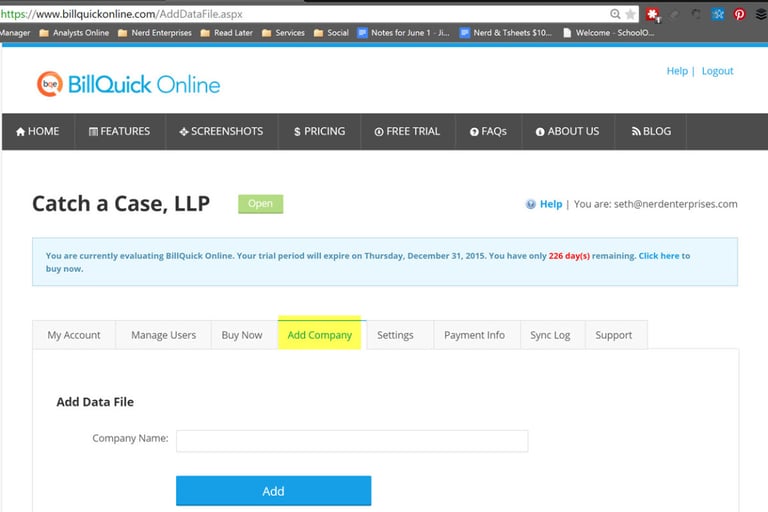Open the Social bookmark folder
Viewport: 768px width, 512px height.
click(332, 33)
